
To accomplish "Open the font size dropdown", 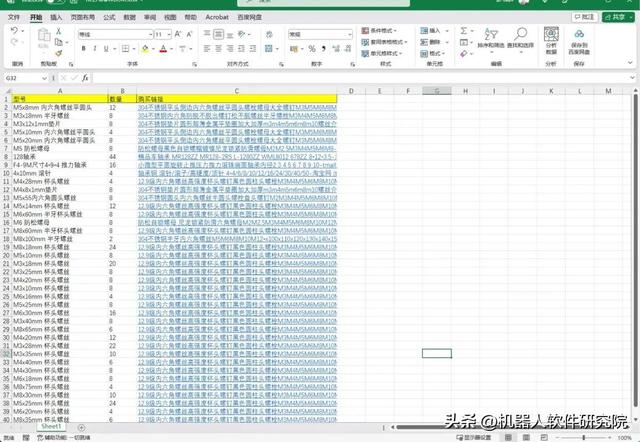I will point(169,34).
